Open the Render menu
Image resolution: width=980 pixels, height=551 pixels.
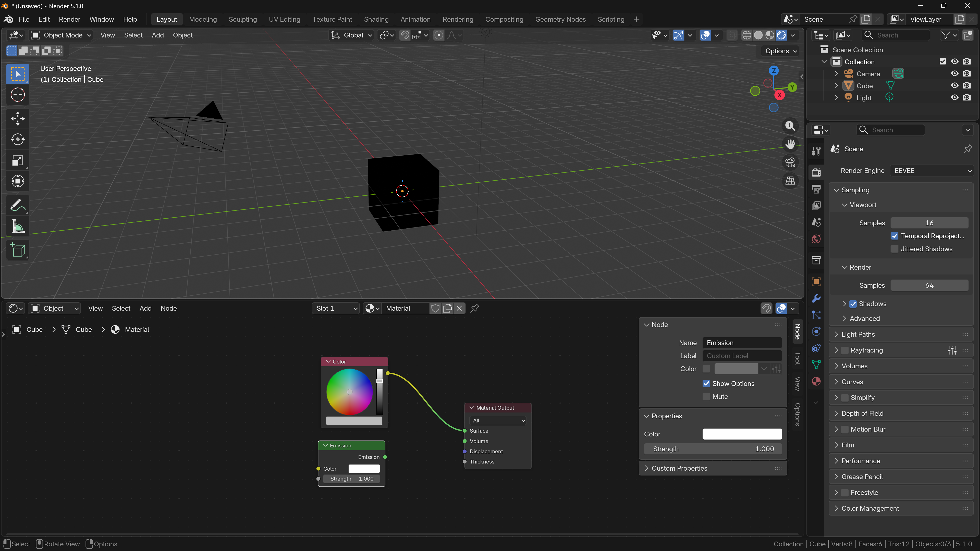(70, 19)
